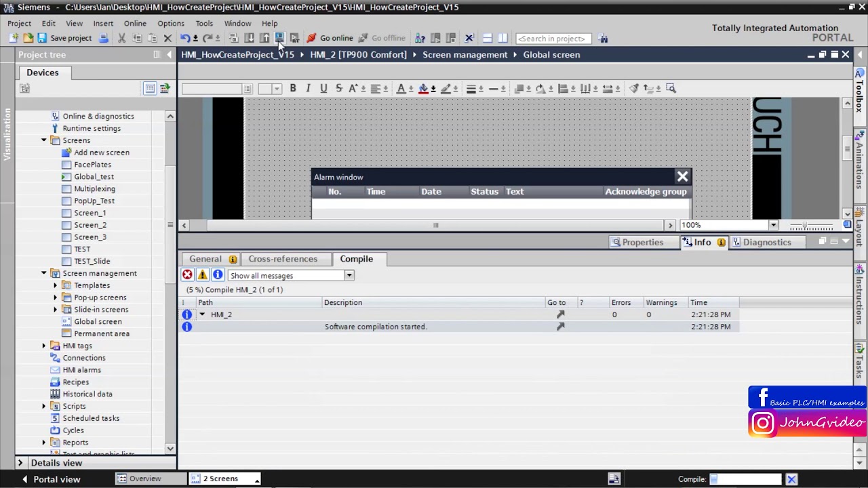This screenshot has height=488, width=868.
Task: Collapse the Screens tree node
Action: point(44,140)
